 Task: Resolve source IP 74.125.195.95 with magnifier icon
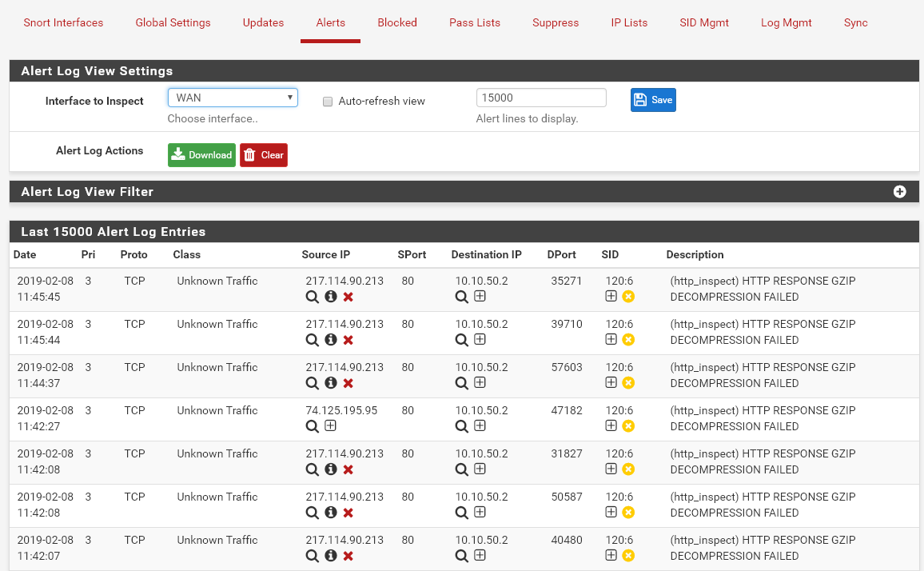click(x=312, y=426)
